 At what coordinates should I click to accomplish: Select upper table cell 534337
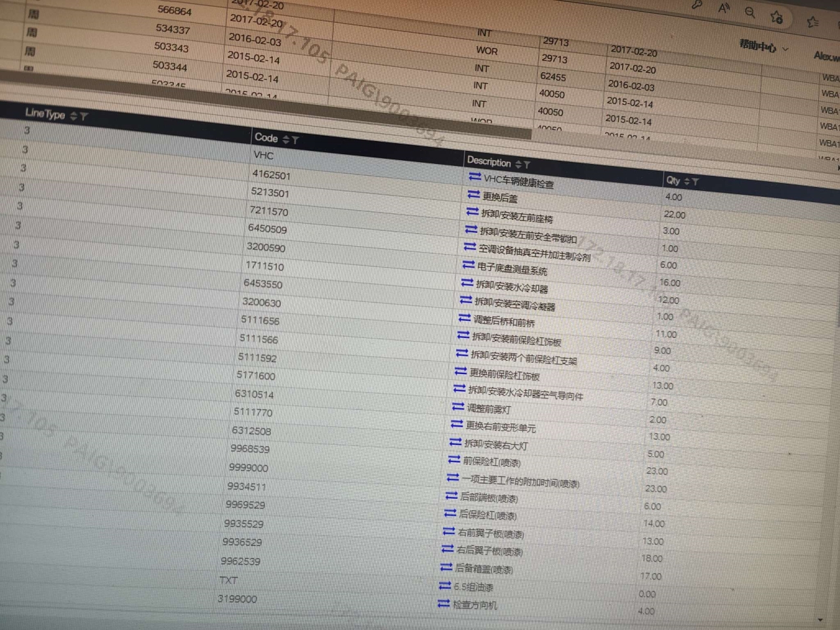point(173,29)
